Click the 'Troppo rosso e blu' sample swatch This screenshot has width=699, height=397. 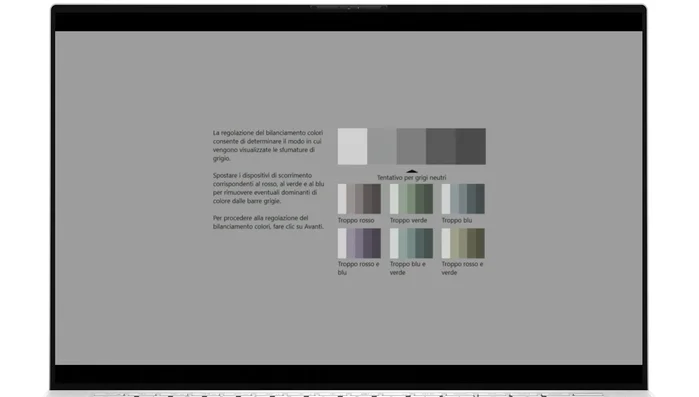click(x=359, y=243)
